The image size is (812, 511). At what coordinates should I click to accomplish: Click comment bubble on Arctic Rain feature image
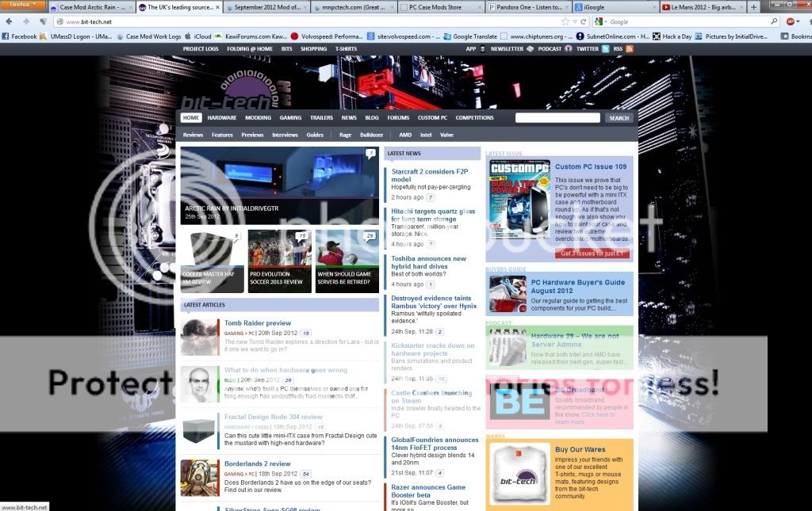point(370,154)
